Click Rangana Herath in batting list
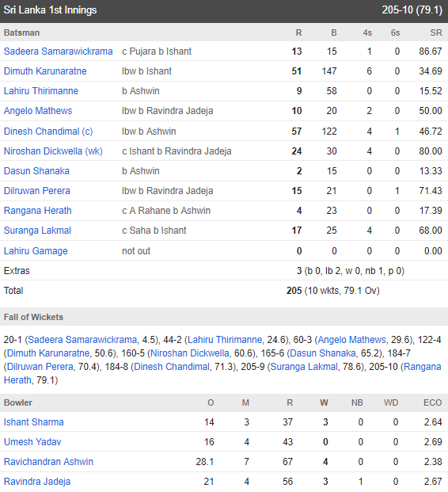 coord(38,210)
